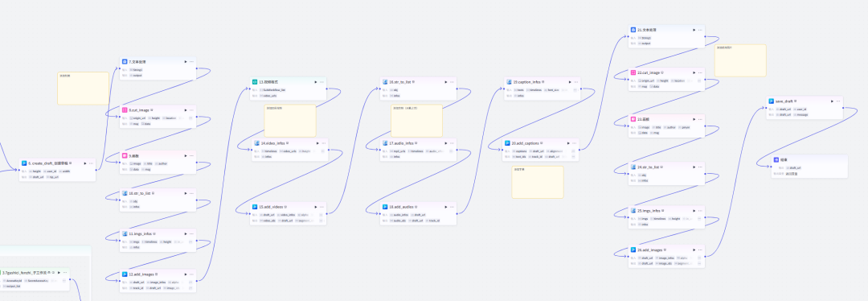Open more options on 8.cut_image node
The image size is (868, 301).
tap(191, 109)
